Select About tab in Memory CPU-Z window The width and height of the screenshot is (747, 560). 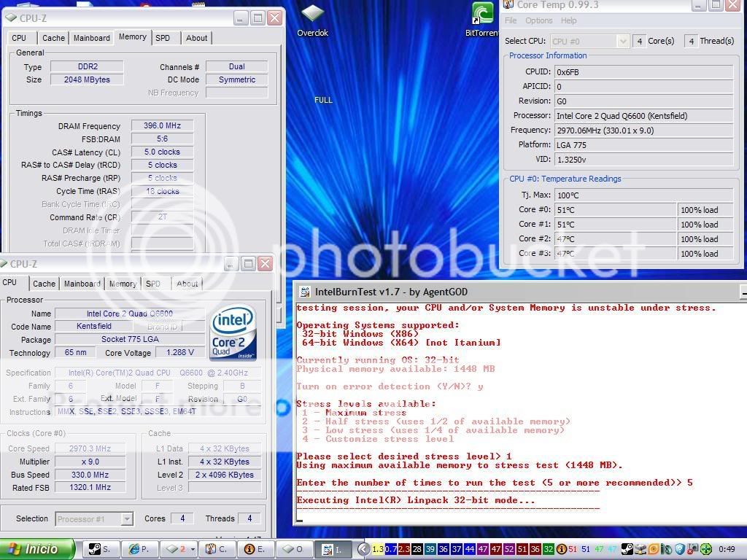[x=196, y=38]
